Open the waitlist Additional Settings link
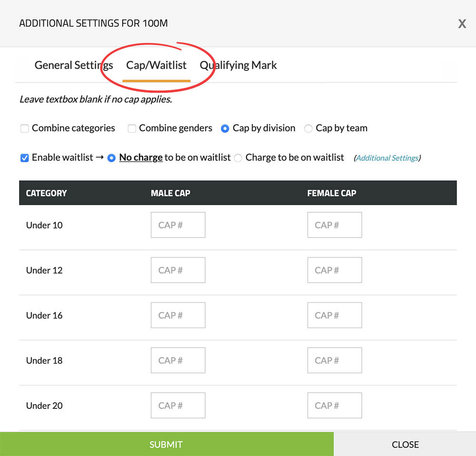This screenshot has height=456, width=476. pos(387,158)
